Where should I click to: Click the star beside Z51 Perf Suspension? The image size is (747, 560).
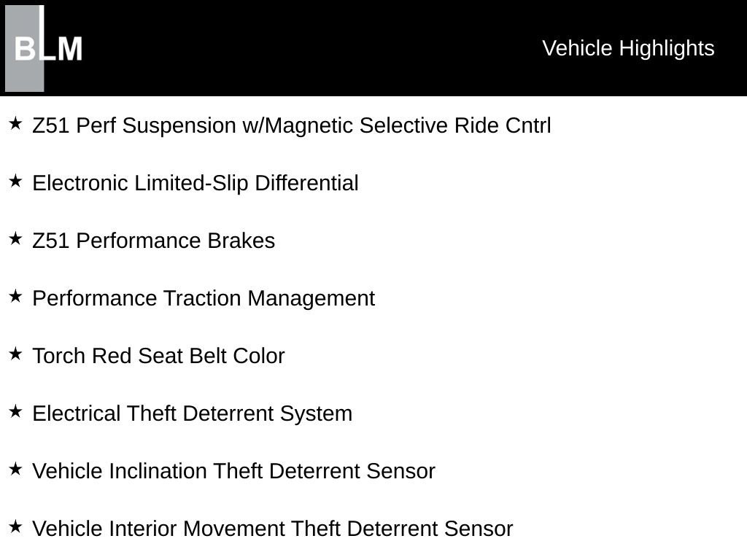pyautogui.click(x=15, y=124)
